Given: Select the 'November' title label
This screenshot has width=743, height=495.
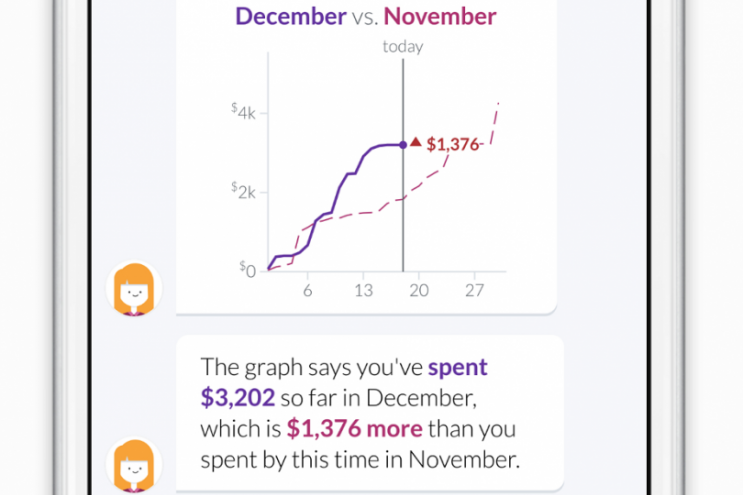Looking at the screenshot, I should [x=440, y=17].
